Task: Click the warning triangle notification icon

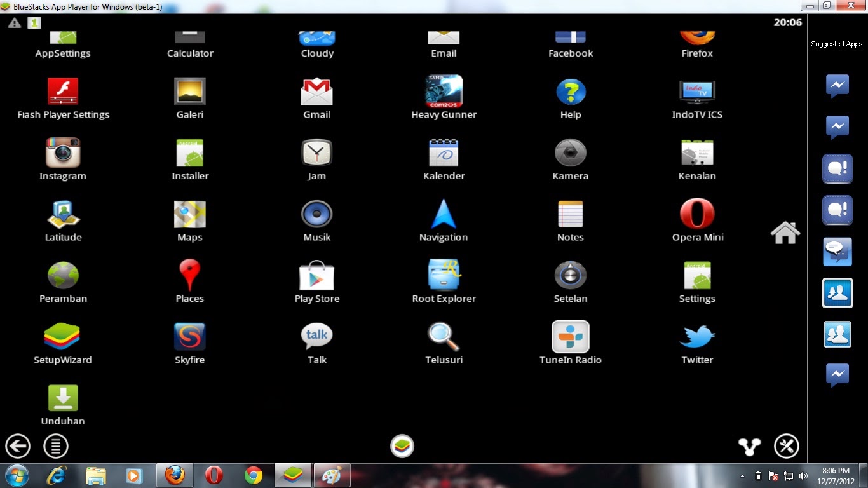Action: (15, 23)
